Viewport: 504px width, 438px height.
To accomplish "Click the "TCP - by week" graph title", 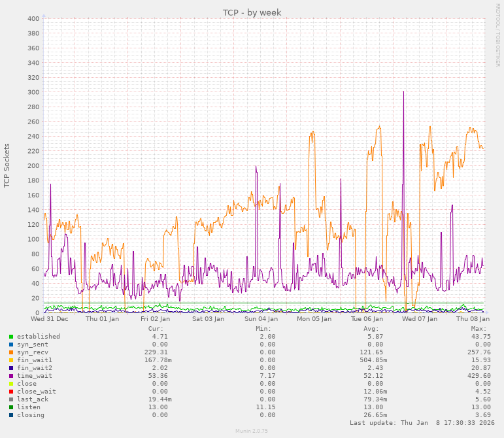I will [252, 12].
